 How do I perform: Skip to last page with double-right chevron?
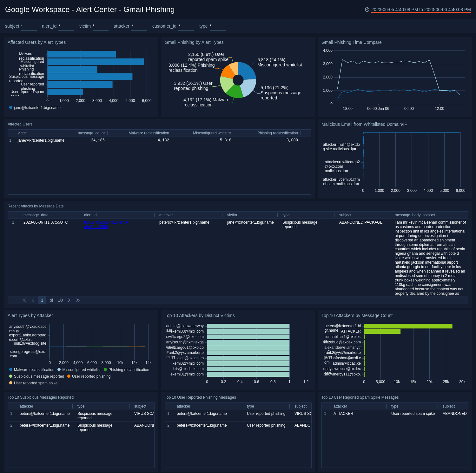point(78,300)
